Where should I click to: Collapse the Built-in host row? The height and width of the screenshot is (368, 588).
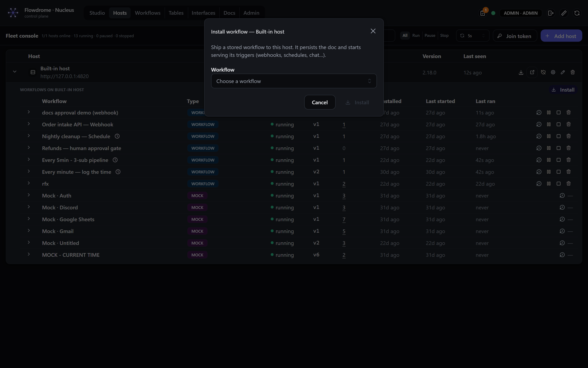pyautogui.click(x=14, y=72)
